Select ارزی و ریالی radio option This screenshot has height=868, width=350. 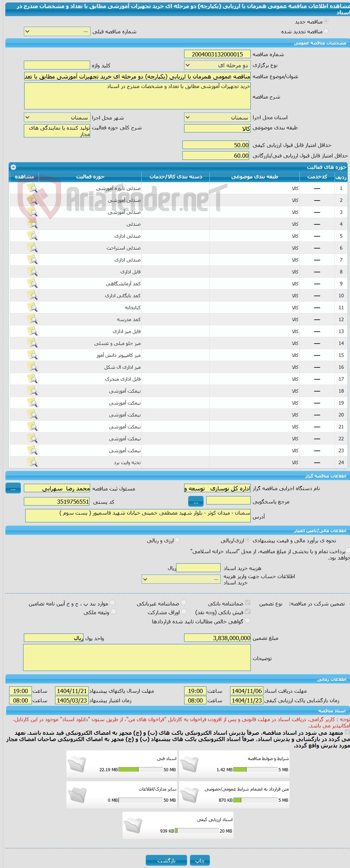[177, 540]
